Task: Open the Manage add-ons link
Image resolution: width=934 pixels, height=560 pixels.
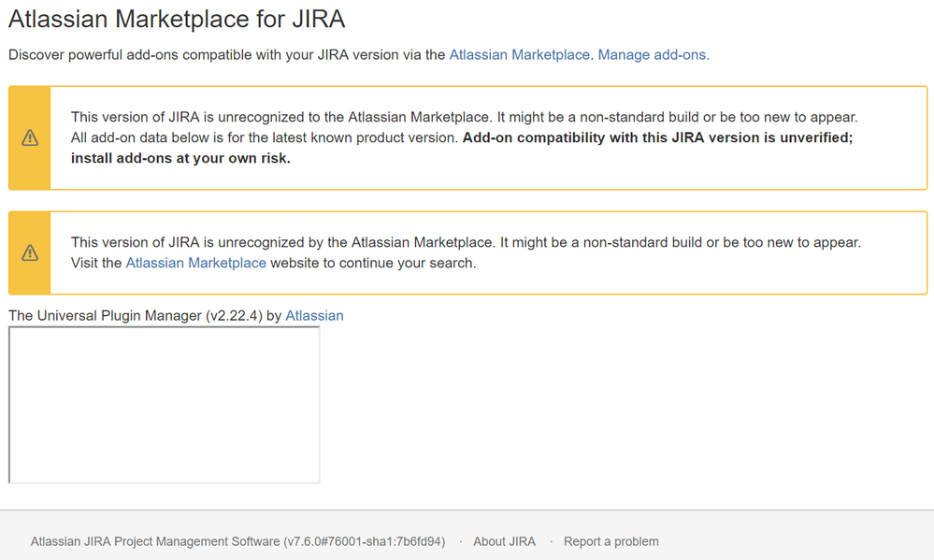Action: 654,55
